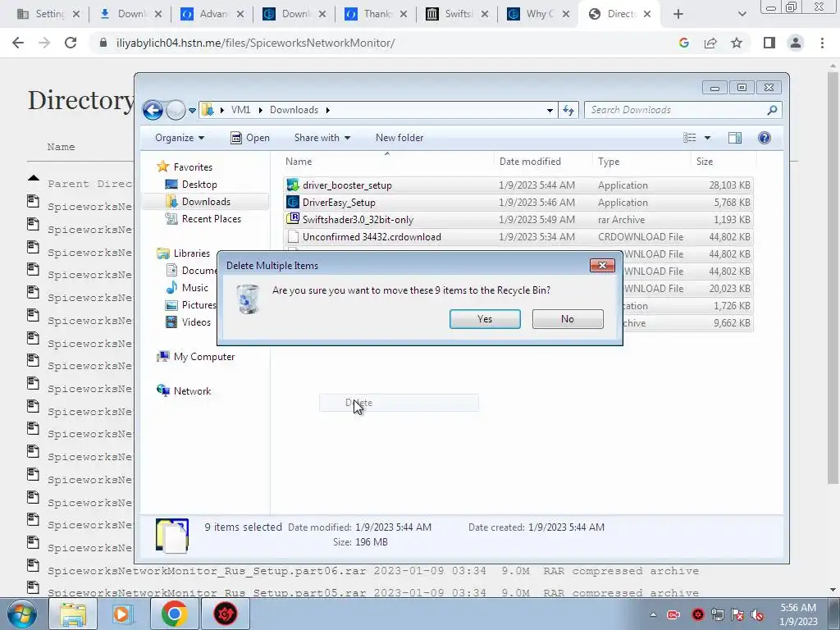This screenshot has height=630, width=840.
Task: Open the Share with menu
Action: point(322,138)
